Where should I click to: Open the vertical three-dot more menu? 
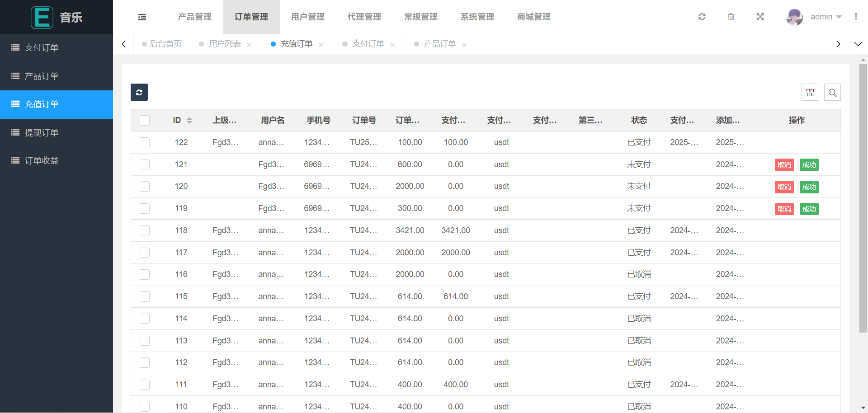coord(856,17)
